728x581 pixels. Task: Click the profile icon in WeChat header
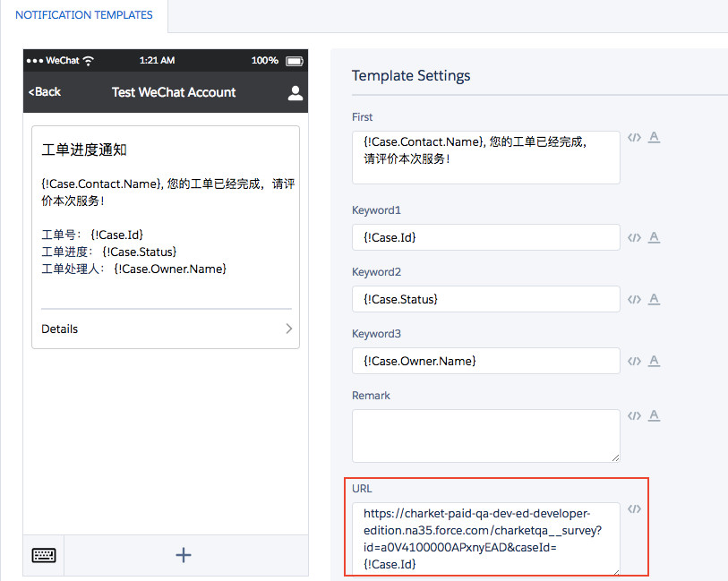click(x=295, y=93)
